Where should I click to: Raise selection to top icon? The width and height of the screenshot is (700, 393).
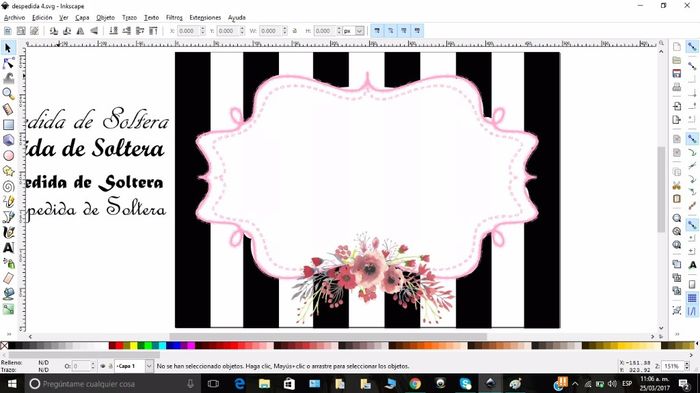pyautogui.click(x=153, y=31)
